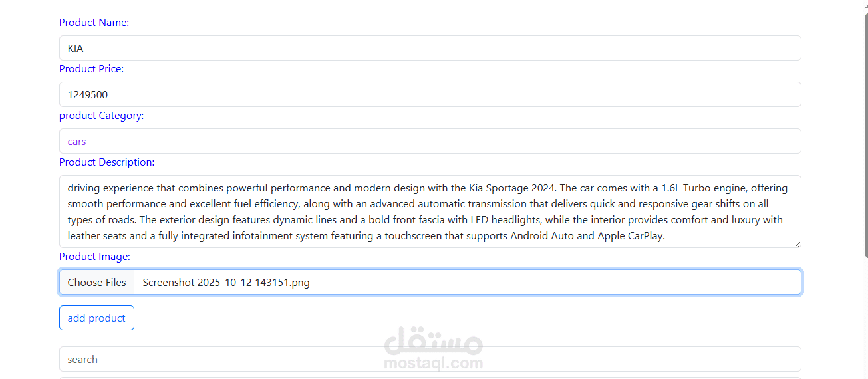The width and height of the screenshot is (868, 379).
Task: Click the mostaql.com watermark text
Action: [x=434, y=364]
